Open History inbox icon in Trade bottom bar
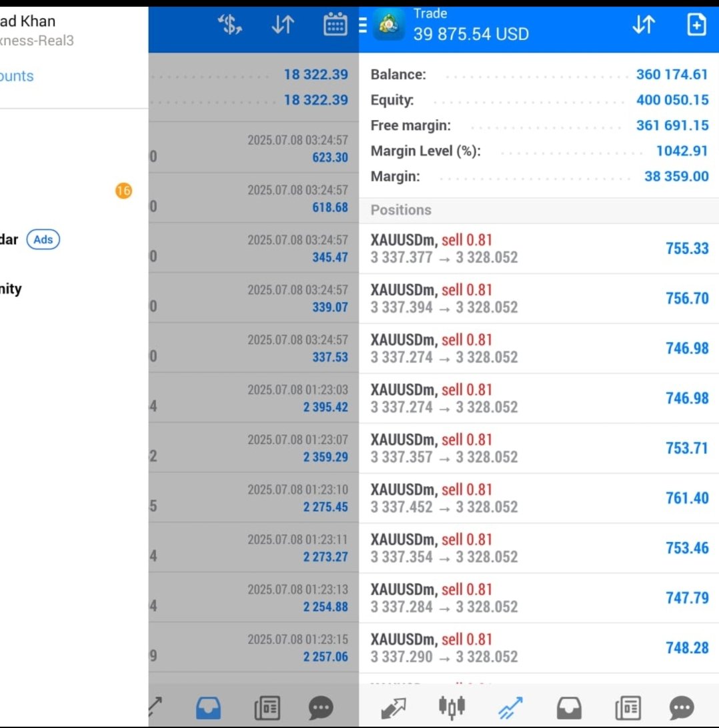This screenshot has width=719, height=728. click(x=569, y=708)
